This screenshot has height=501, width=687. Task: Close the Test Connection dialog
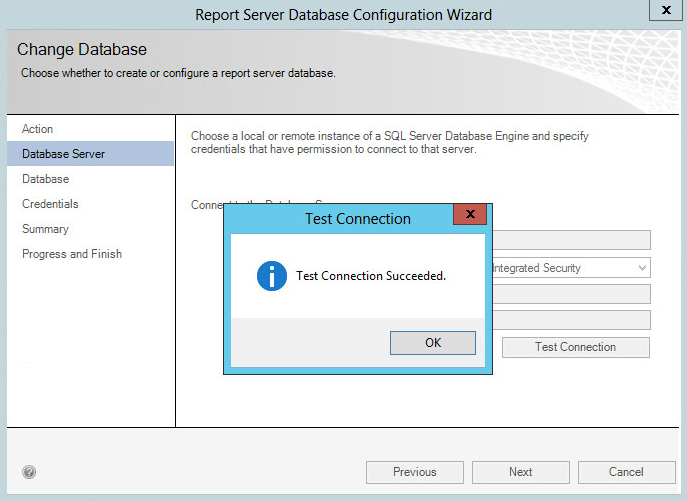(470, 214)
